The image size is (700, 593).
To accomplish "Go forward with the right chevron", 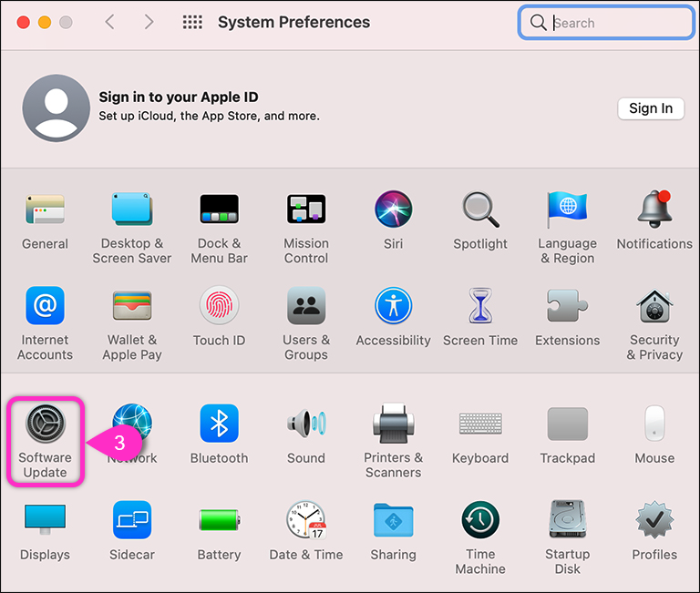I will tap(149, 22).
